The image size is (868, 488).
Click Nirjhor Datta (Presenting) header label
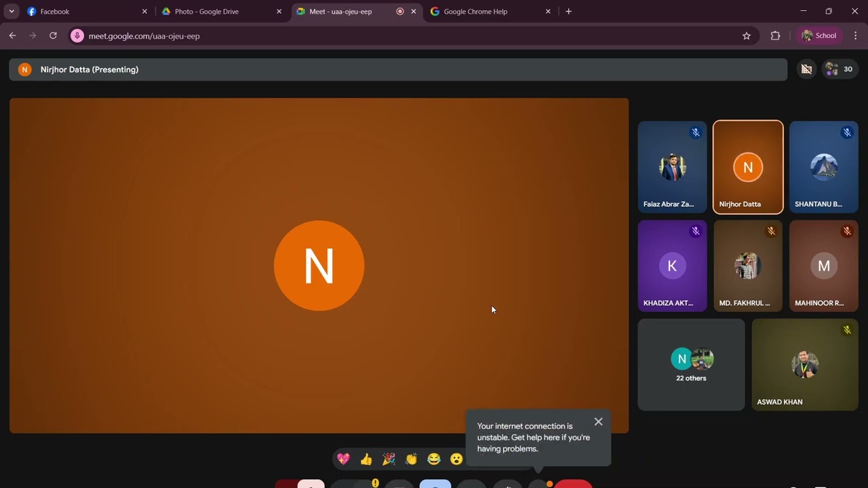(x=90, y=69)
